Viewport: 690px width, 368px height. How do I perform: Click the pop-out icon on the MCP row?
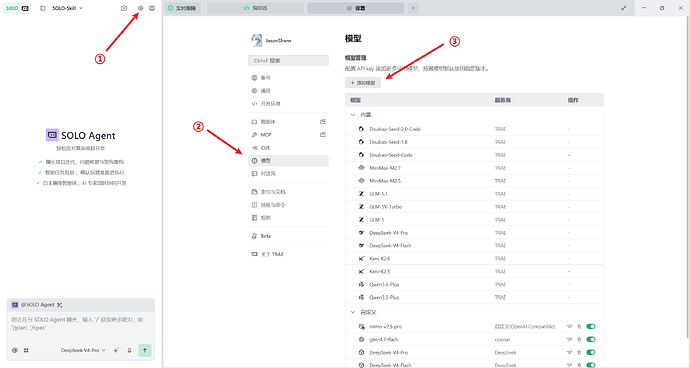323,135
